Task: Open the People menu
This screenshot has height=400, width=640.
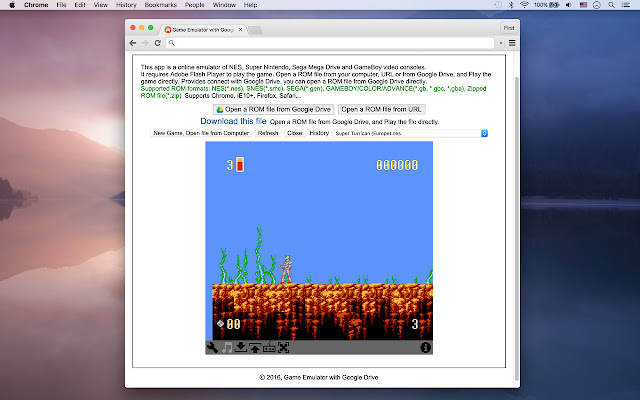Action: coord(195,5)
